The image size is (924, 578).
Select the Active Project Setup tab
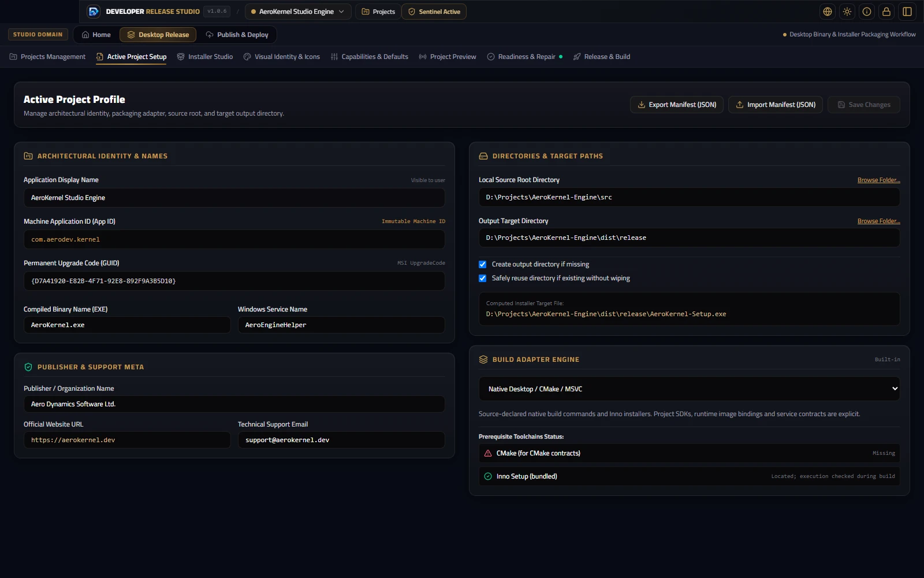pos(131,57)
